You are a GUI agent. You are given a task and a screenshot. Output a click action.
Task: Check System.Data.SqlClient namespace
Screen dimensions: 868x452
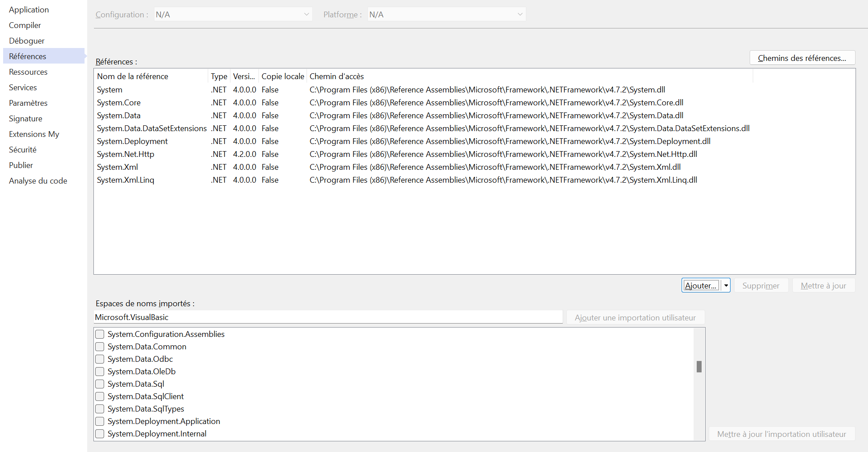tap(100, 396)
